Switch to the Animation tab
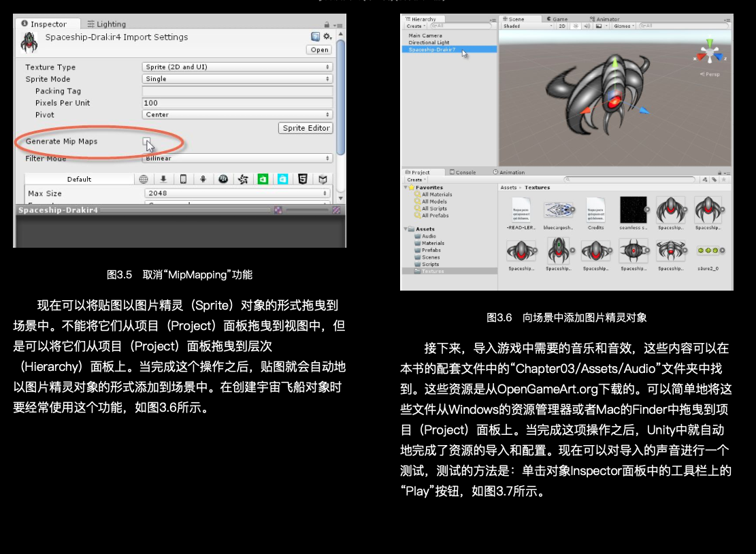 click(x=509, y=172)
